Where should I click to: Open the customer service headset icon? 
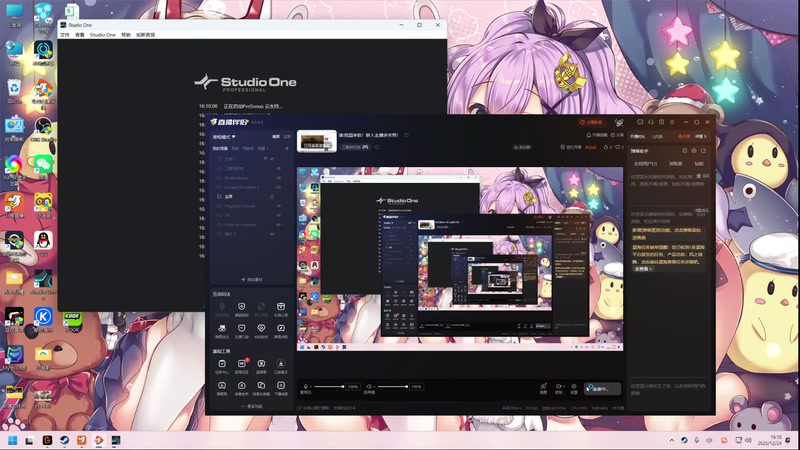coord(651,122)
